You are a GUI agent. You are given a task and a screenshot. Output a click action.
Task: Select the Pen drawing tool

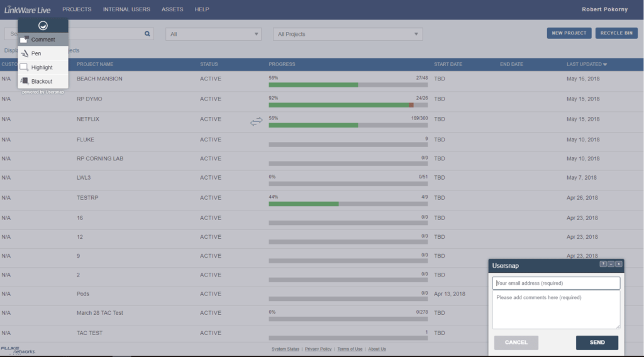point(36,53)
